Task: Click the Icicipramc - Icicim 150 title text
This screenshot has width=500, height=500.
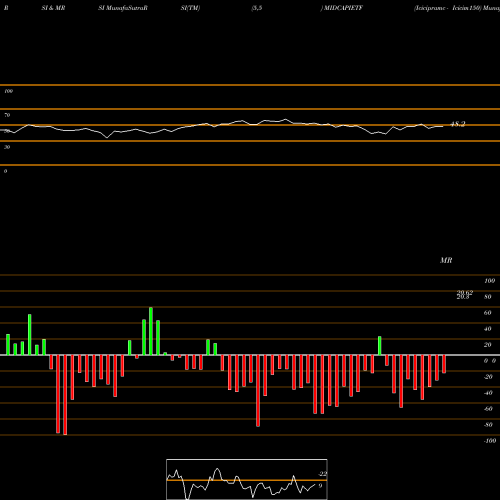Action: [x=448, y=8]
